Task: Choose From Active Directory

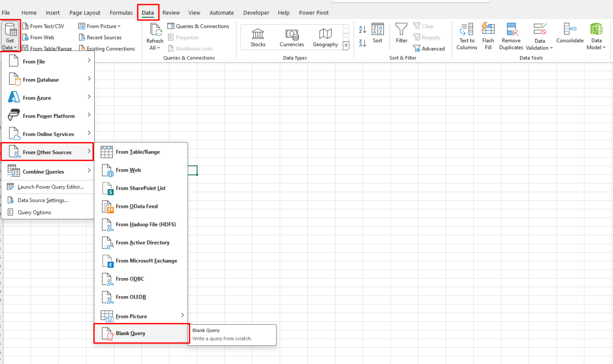Action: (141, 243)
